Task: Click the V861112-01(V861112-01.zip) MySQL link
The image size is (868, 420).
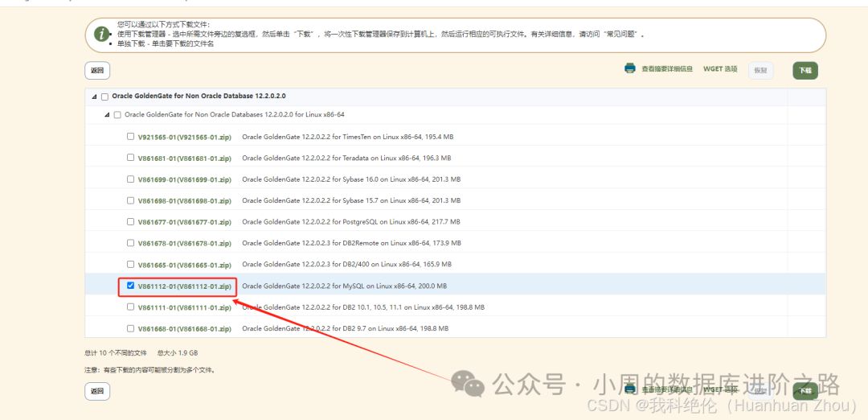Action: 184,286
